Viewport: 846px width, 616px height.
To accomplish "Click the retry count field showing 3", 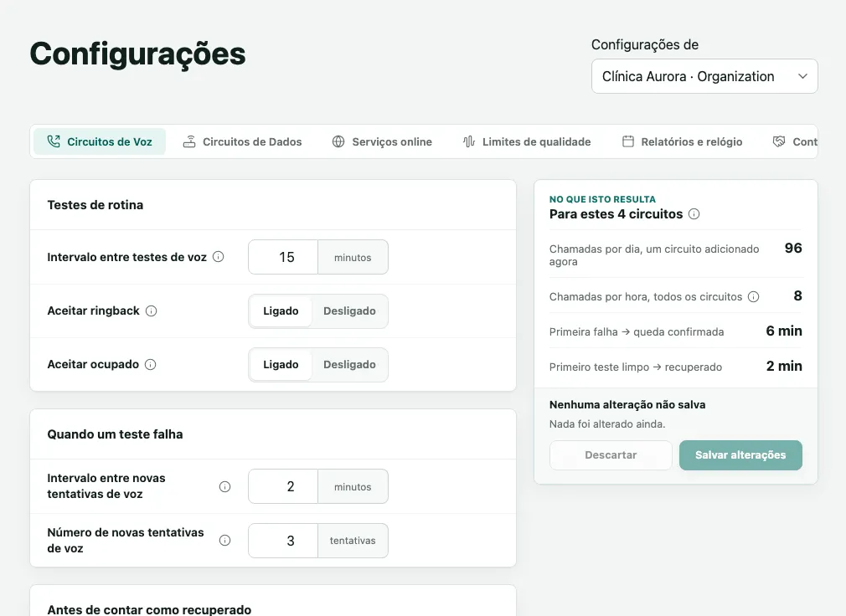I will [284, 541].
